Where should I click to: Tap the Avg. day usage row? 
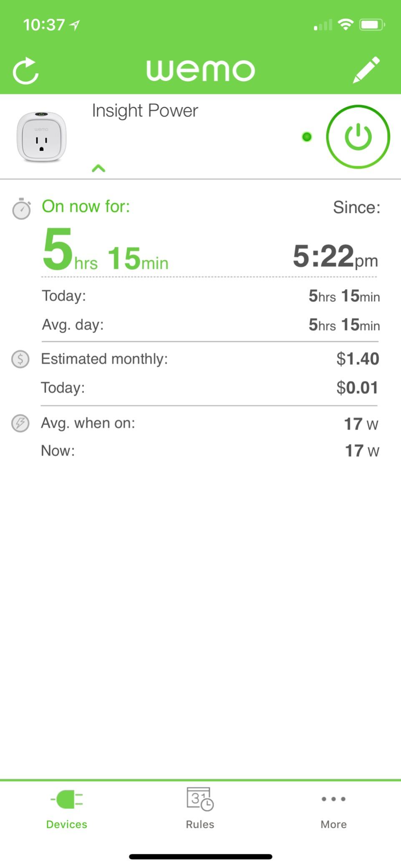[x=211, y=325]
